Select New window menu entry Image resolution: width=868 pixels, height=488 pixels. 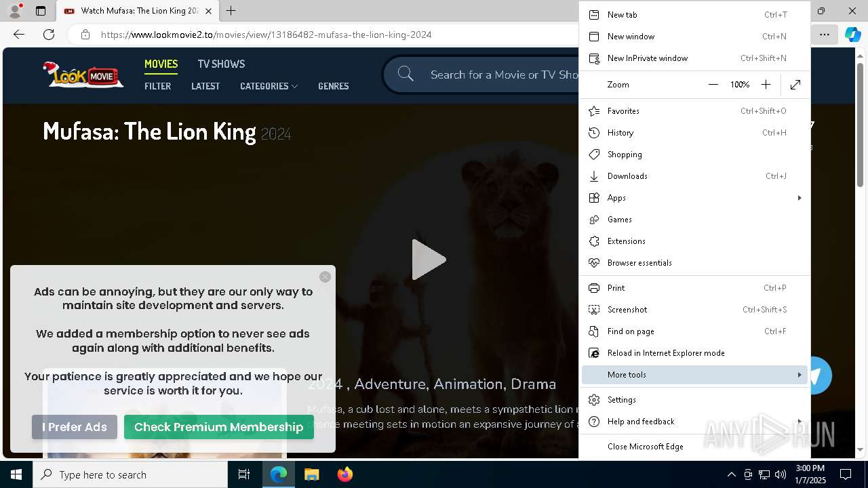click(x=694, y=37)
